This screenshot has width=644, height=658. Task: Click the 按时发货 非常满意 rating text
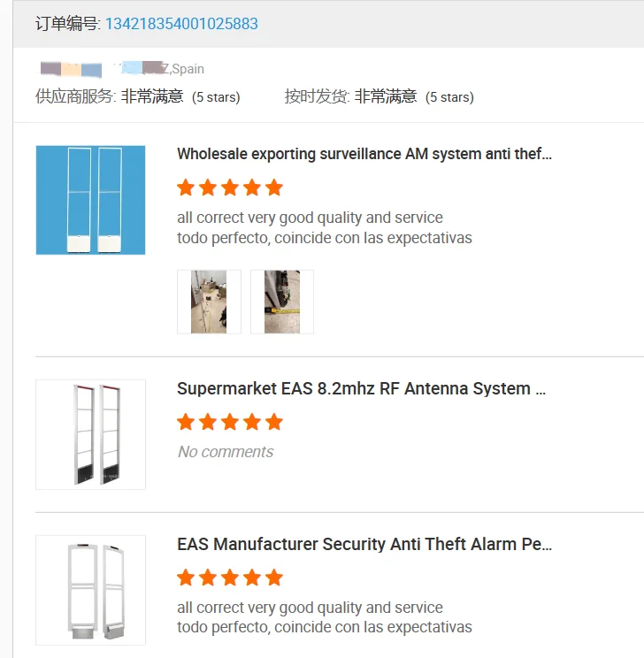point(385,96)
